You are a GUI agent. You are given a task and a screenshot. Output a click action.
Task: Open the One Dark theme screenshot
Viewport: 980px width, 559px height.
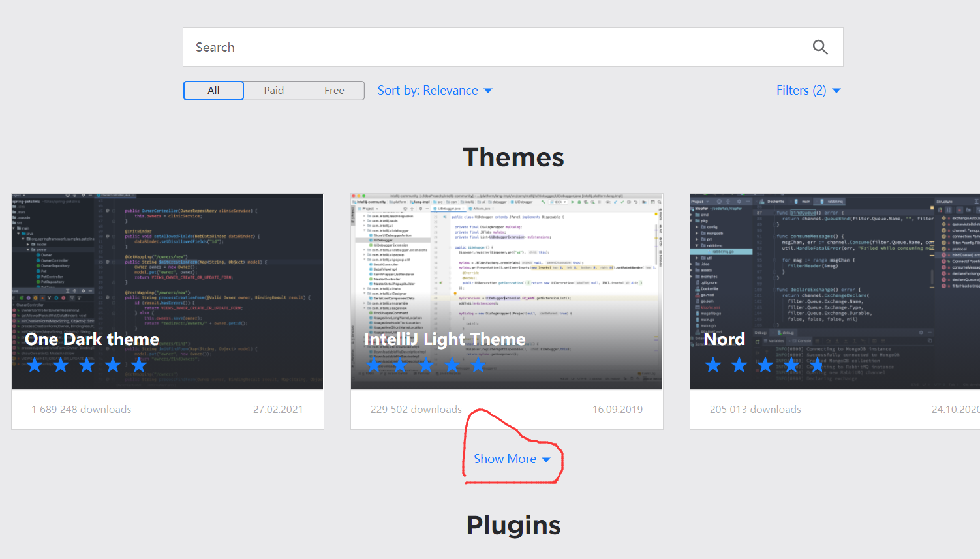(168, 292)
